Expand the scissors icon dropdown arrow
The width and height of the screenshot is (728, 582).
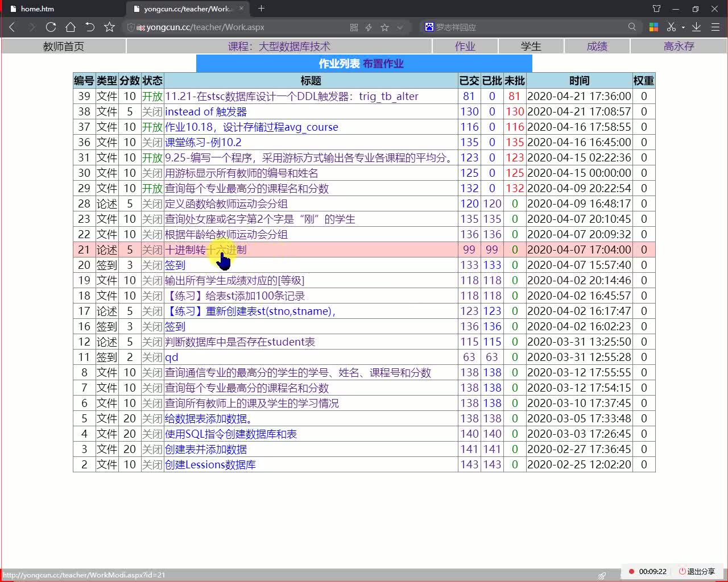(x=683, y=27)
